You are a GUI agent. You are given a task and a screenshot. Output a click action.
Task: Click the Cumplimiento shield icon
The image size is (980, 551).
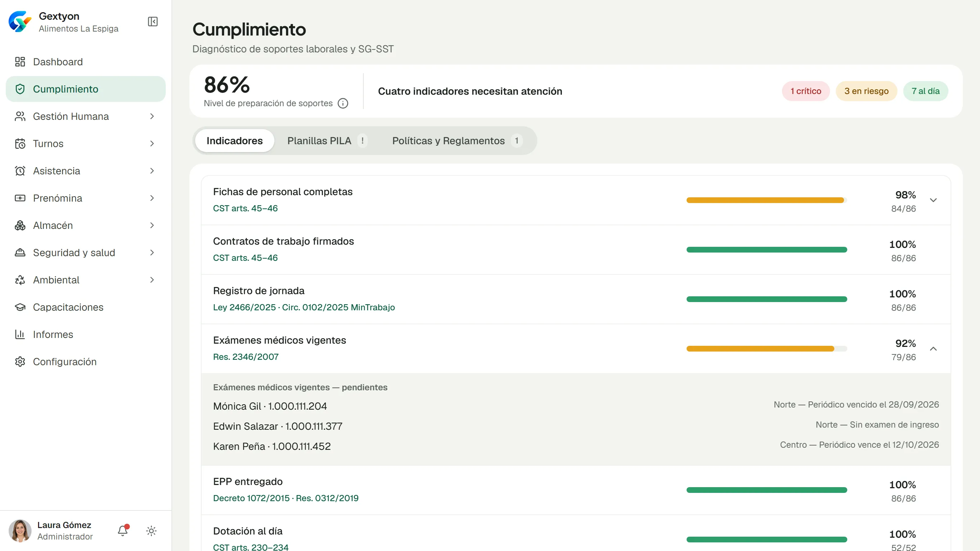pyautogui.click(x=20, y=89)
